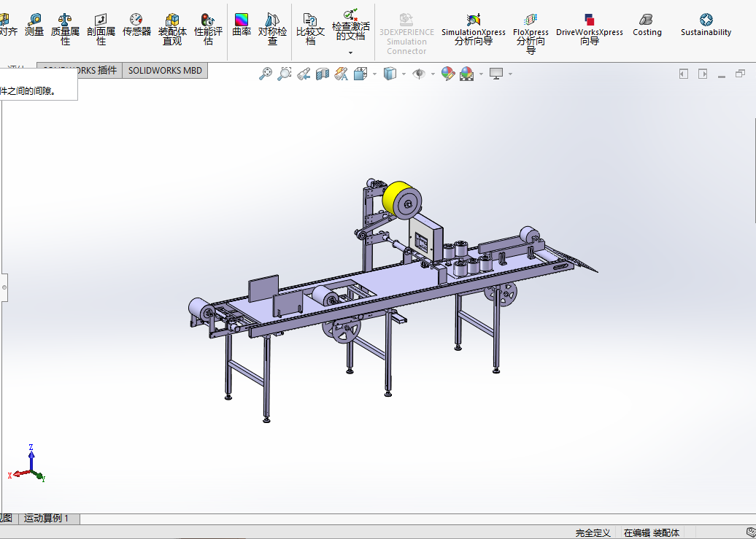Click the View Orientation cube icon
Viewport: 756px width, 539px height.
[360, 74]
